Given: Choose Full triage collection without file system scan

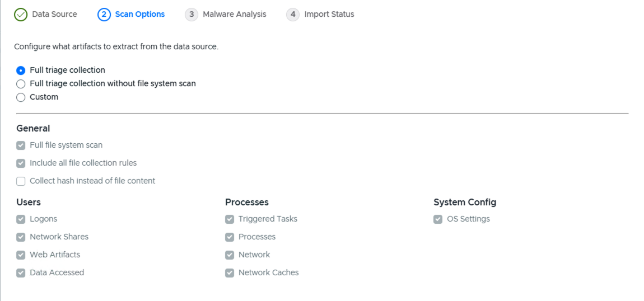Looking at the screenshot, I should point(21,84).
